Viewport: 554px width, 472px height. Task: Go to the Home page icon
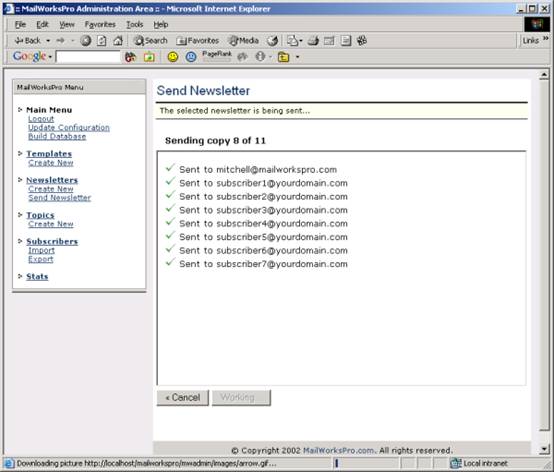click(118, 41)
